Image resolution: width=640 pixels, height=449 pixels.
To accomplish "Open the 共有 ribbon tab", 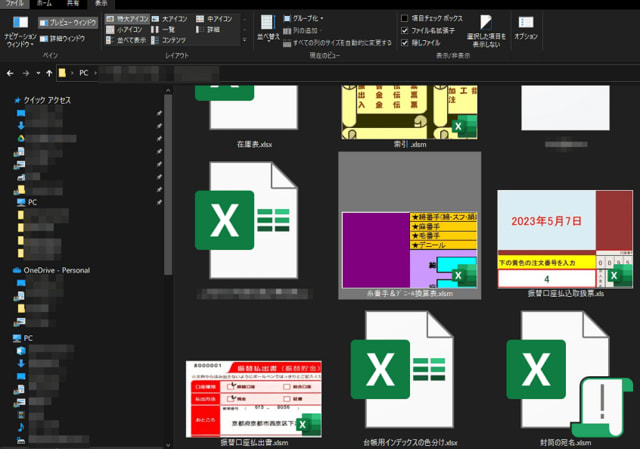I will [74, 4].
